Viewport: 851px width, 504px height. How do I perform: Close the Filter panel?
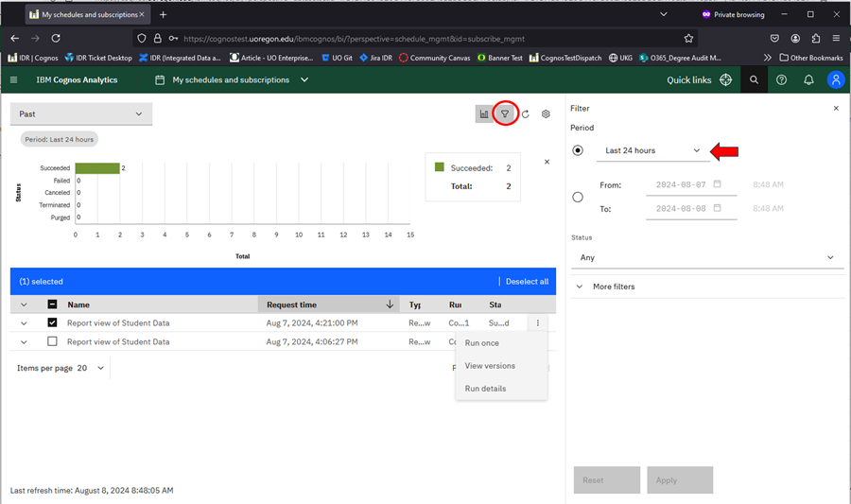[x=836, y=109]
